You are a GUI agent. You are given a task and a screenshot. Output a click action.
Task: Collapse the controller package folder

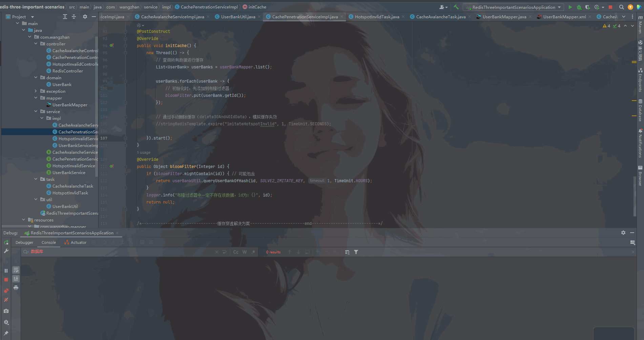[36, 44]
